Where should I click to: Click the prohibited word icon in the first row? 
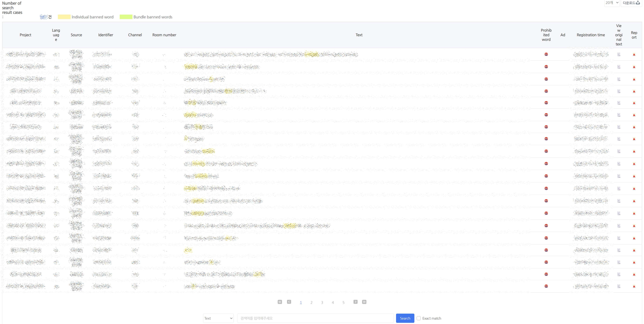pyautogui.click(x=546, y=54)
